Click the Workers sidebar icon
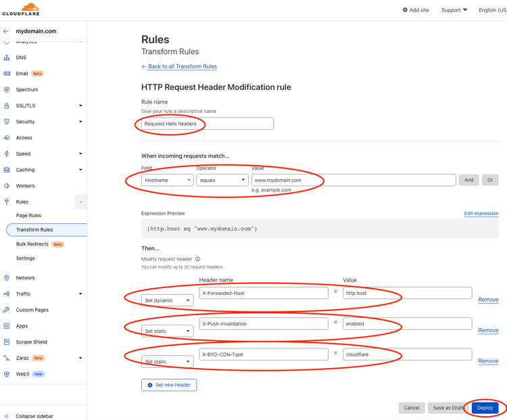The width and height of the screenshot is (507, 420). click(7, 186)
